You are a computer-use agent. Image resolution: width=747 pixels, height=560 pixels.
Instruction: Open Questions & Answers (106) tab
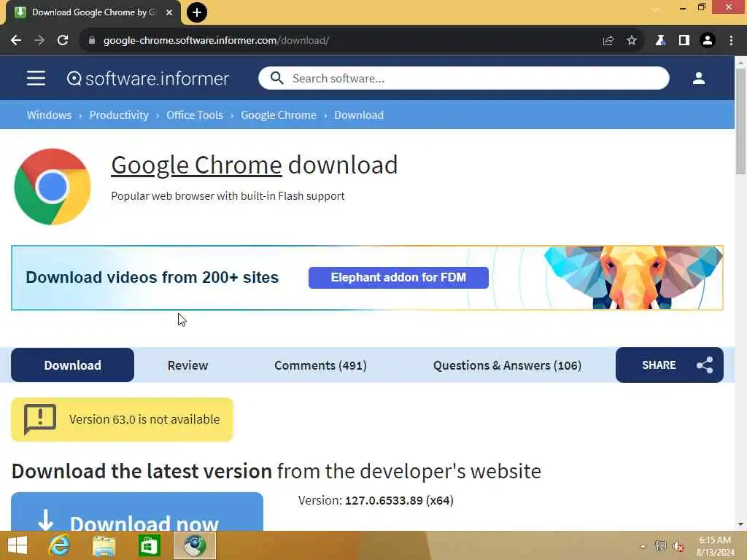(x=508, y=365)
